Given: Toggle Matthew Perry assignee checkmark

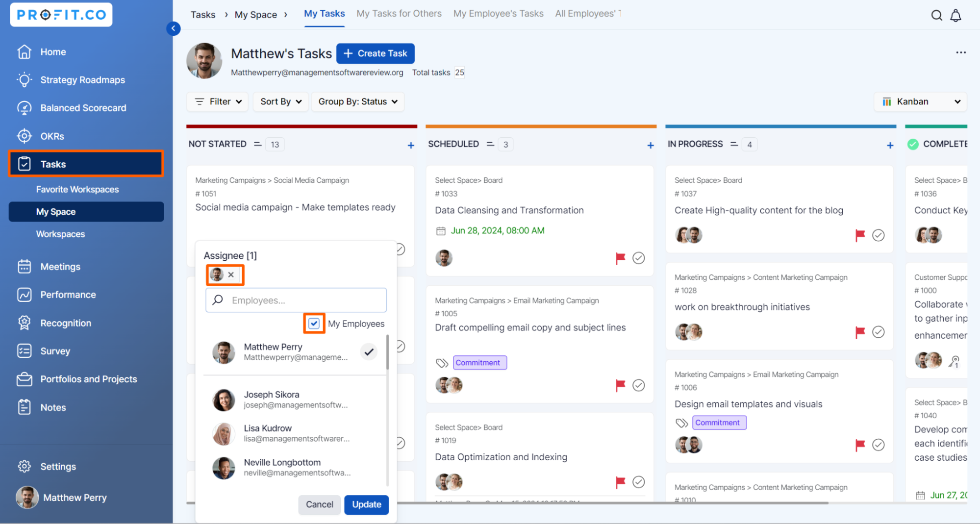Looking at the screenshot, I should 369,351.
